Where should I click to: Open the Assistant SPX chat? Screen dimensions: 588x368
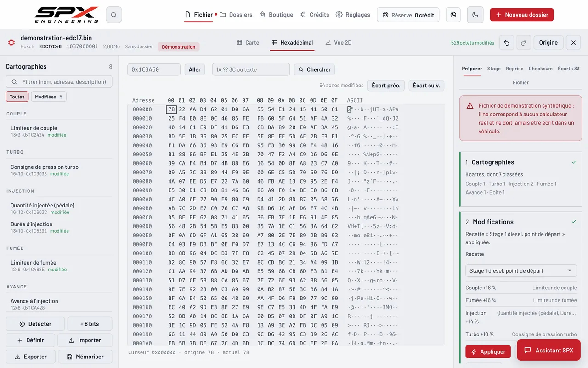click(x=548, y=351)
